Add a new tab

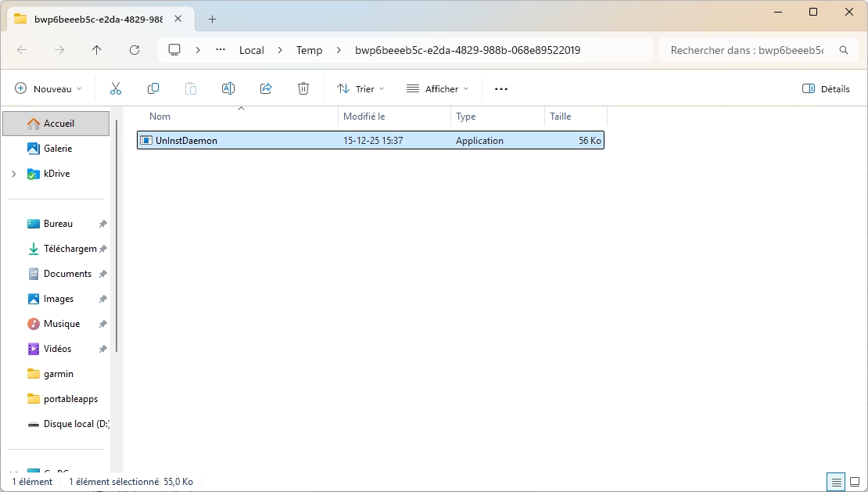tap(212, 19)
